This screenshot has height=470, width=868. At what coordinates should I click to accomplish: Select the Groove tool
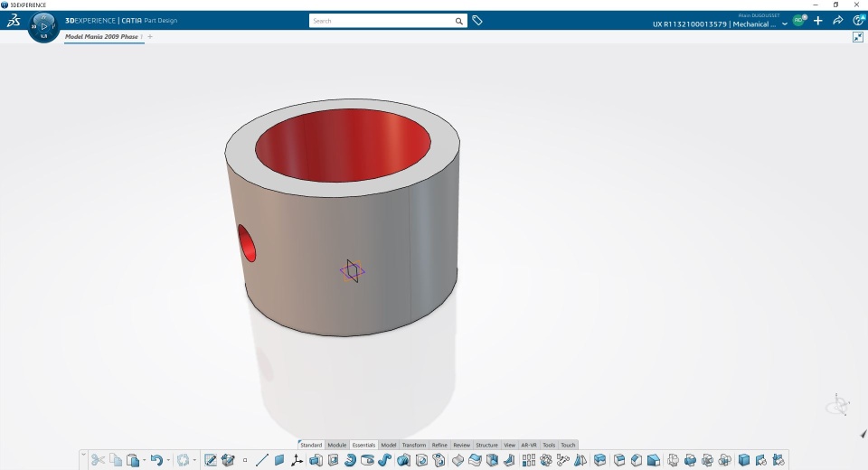click(368, 460)
